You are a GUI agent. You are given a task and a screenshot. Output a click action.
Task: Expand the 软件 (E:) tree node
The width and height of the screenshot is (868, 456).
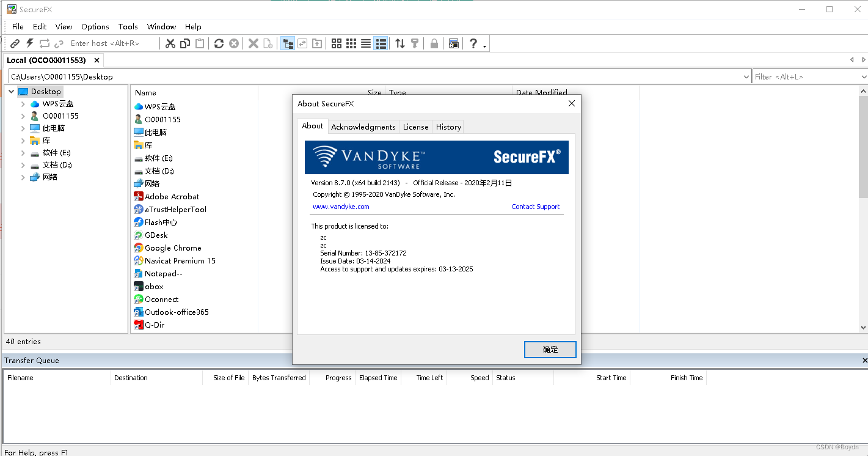(23, 153)
